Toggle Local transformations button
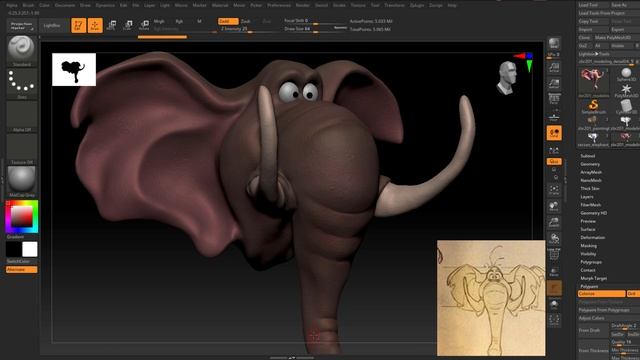This screenshot has width=640, height=360. [x=554, y=133]
